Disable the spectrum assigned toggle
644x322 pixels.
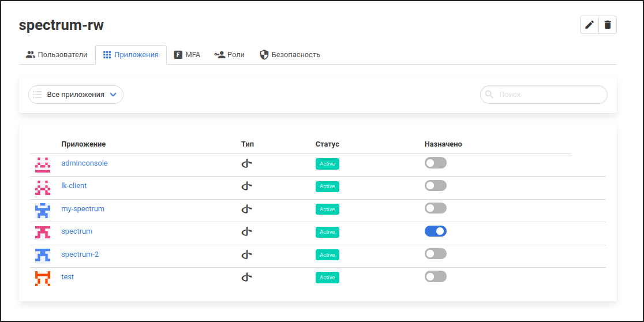tap(435, 231)
